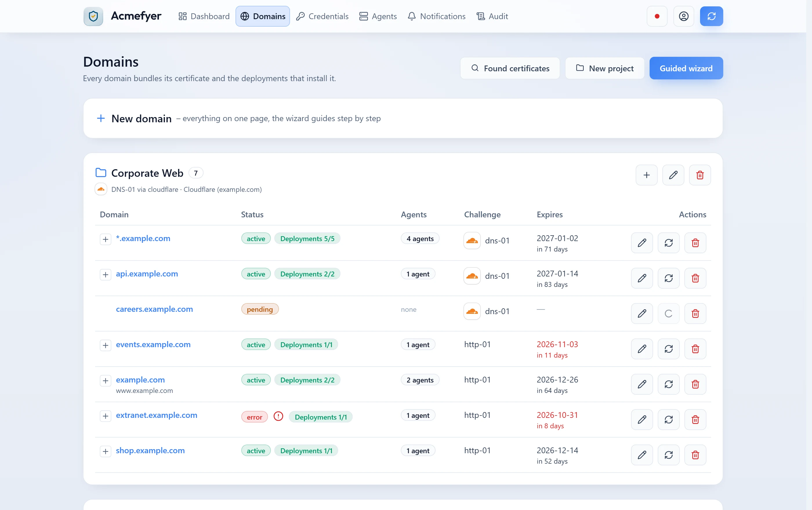Renew the api.example.com certificate
Screen dimensions: 812x510
(668, 278)
